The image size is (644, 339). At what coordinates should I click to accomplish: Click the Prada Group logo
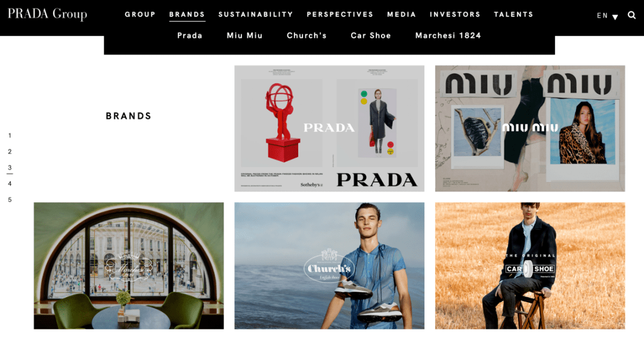(47, 14)
